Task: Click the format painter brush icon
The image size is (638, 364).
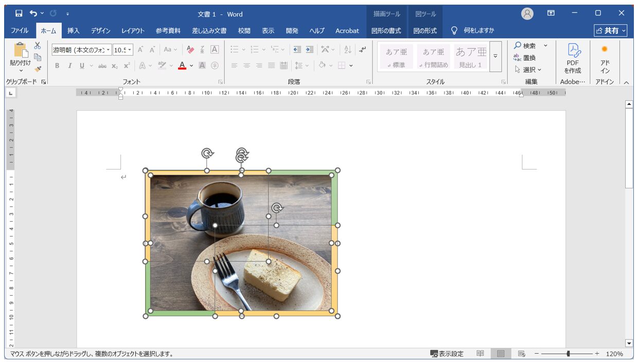Action: tap(38, 68)
